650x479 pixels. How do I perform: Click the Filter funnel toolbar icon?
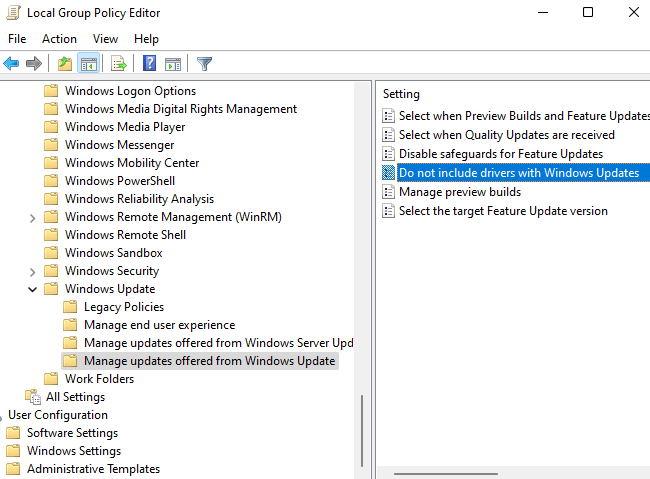(204, 64)
